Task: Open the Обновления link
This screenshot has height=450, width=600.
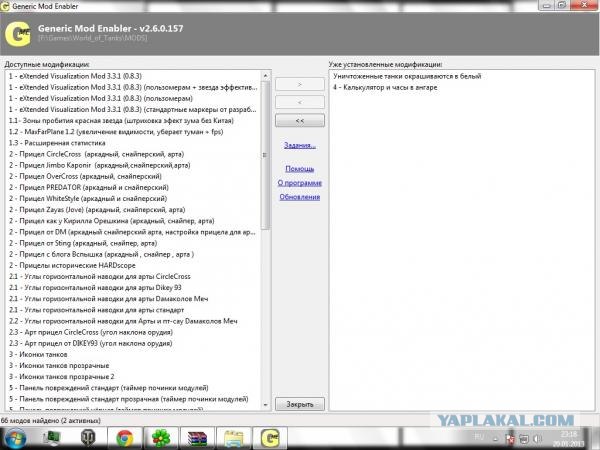Action: point(300,197)
